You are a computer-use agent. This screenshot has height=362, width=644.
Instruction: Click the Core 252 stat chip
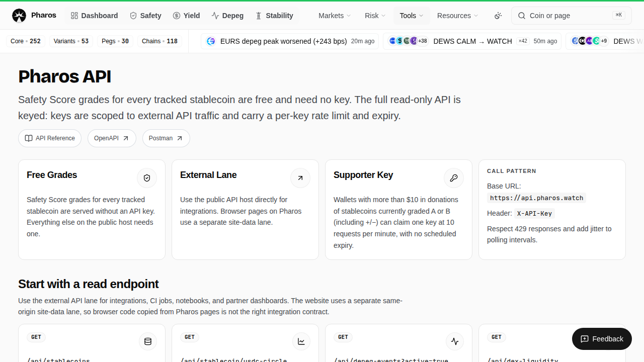point(26,41)
